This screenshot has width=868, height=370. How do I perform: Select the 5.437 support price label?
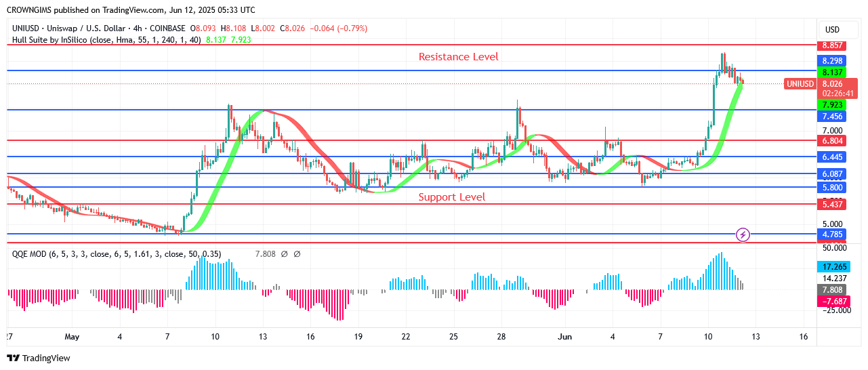click(x=832, y=204)
